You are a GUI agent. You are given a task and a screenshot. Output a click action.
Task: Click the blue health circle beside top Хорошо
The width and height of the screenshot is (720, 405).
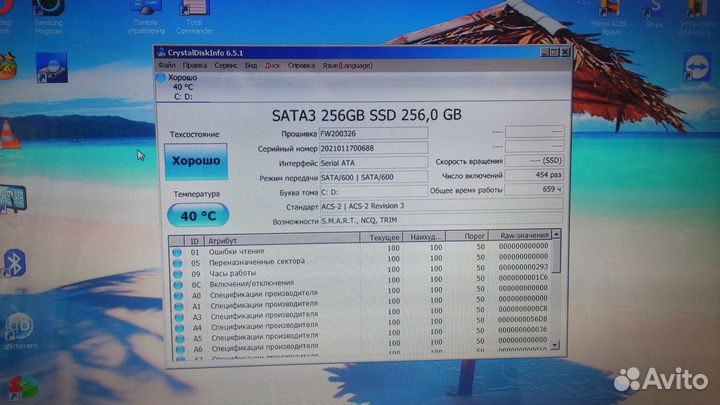coord(161,78)
